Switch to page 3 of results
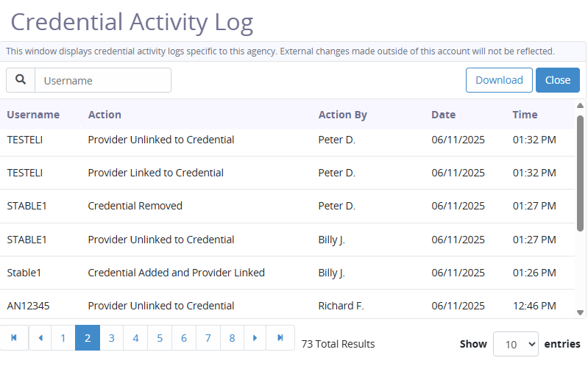 click(111, 338)
